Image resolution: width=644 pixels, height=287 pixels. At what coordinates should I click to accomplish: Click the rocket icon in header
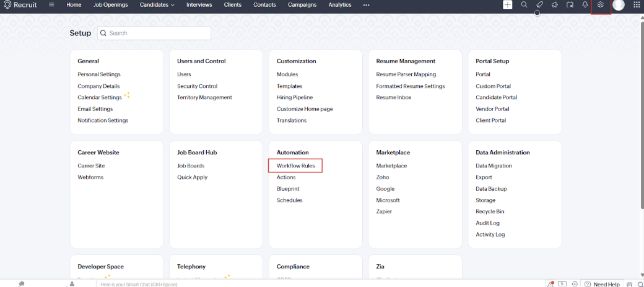[x=539, y=5]
